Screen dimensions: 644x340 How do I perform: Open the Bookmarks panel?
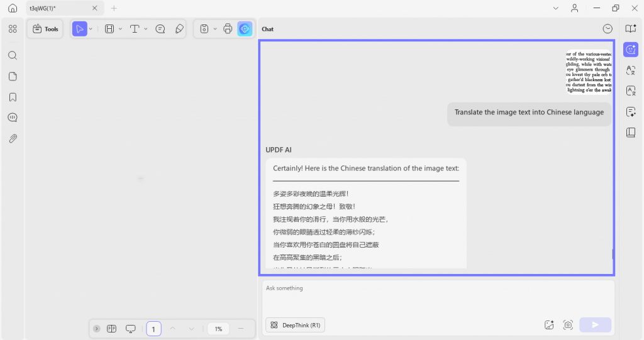click(13, 97)
